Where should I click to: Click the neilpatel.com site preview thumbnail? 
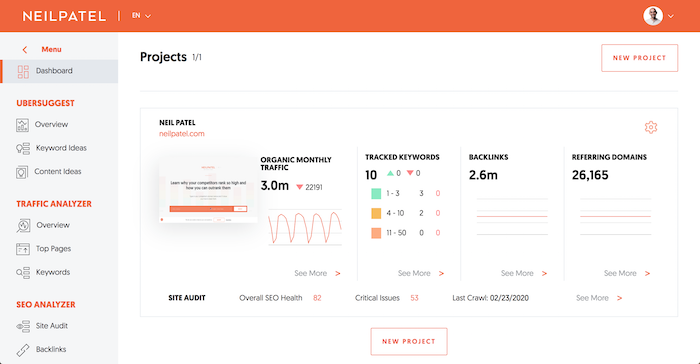(x=208, y=192)
